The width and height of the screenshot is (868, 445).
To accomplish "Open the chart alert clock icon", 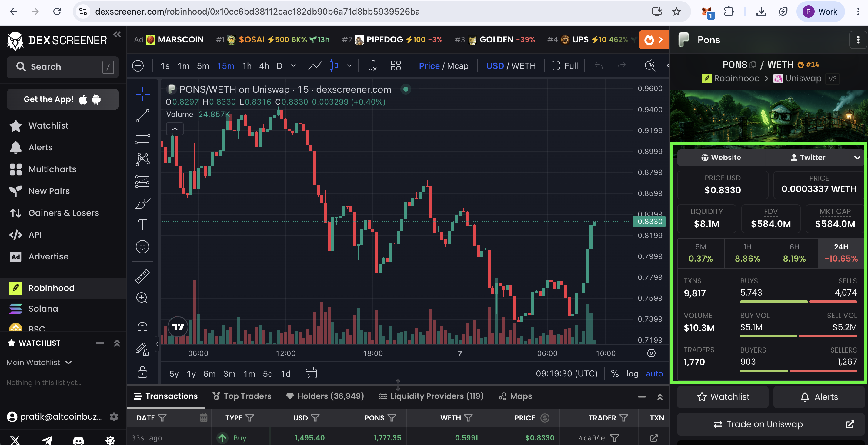I will coord(650,66).
